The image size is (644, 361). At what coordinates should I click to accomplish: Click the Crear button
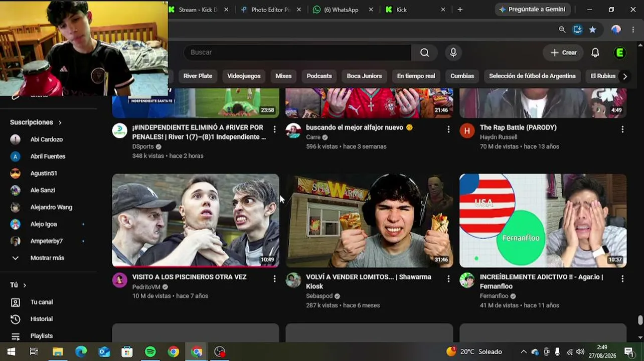[x=563, y=53]
